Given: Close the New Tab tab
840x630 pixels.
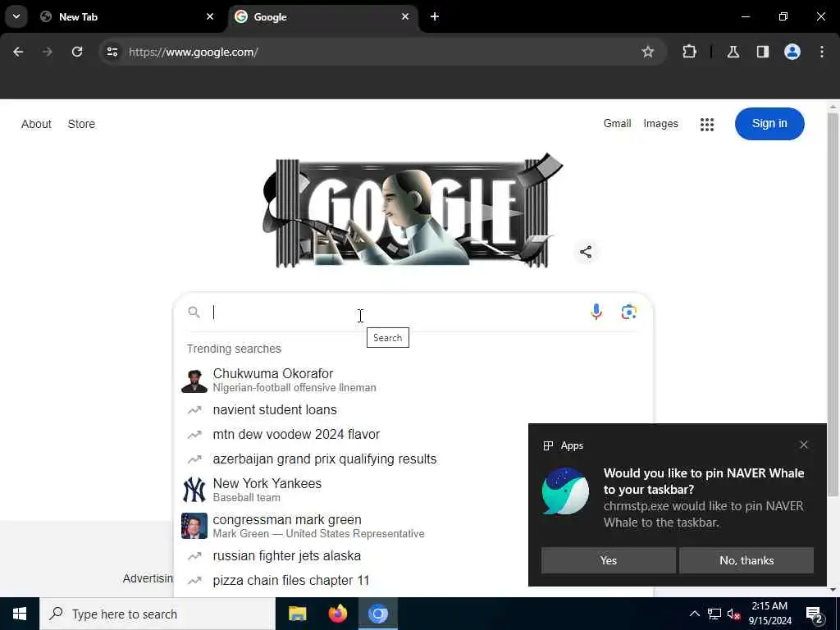Looking at the screenshot, I should [210, 16].
